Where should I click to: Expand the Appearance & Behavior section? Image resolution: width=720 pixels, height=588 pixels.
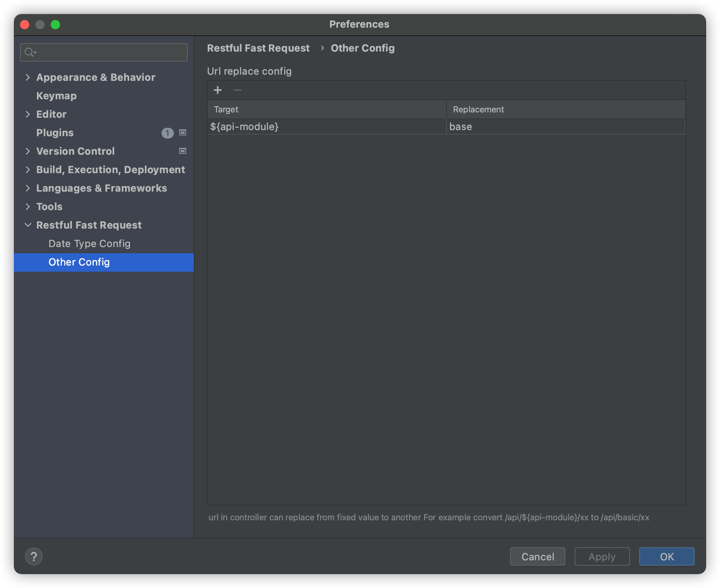click(x=28, y=77)
